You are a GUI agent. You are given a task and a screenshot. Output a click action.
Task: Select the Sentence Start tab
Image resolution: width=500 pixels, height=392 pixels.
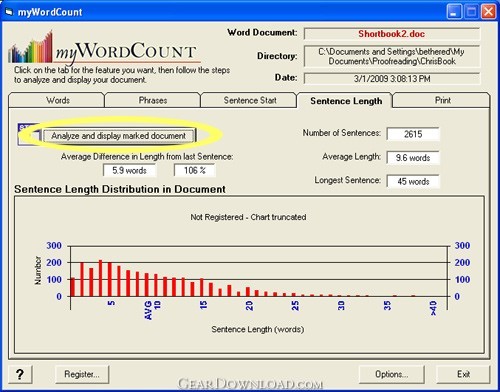(x=249, y=100)
